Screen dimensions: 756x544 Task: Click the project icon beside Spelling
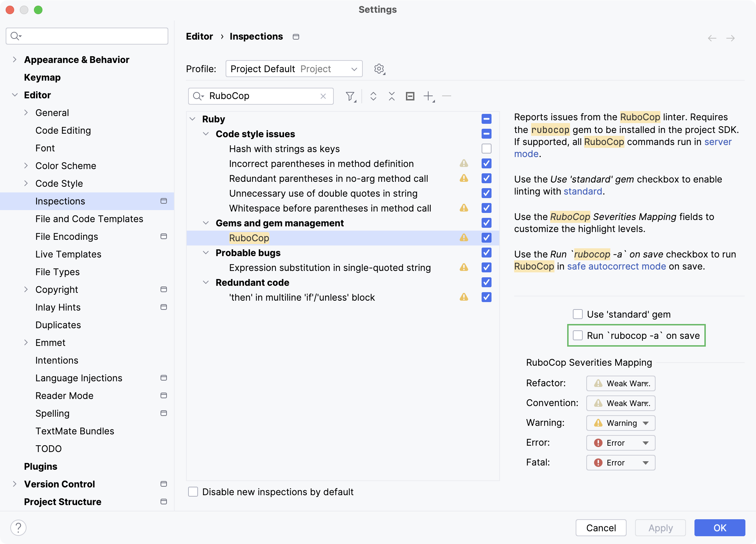coord(163,413)
